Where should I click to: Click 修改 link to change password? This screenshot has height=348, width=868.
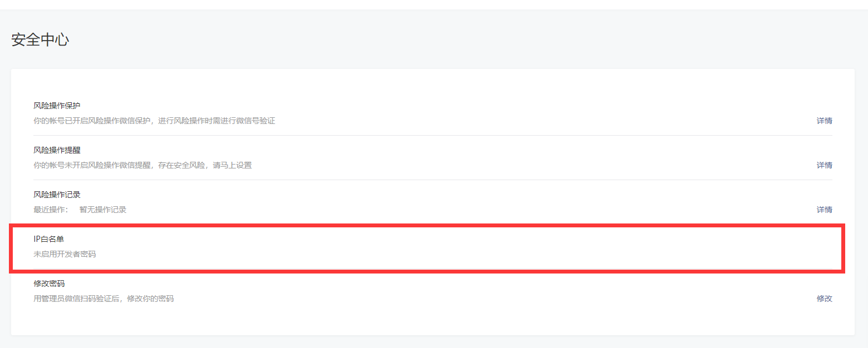[824, 299]
